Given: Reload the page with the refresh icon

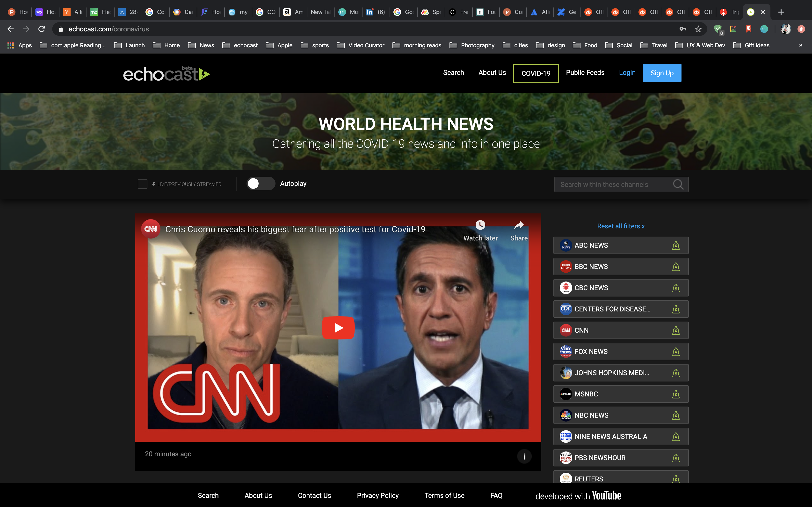Looking at the screenshot, I should (42, 29).
